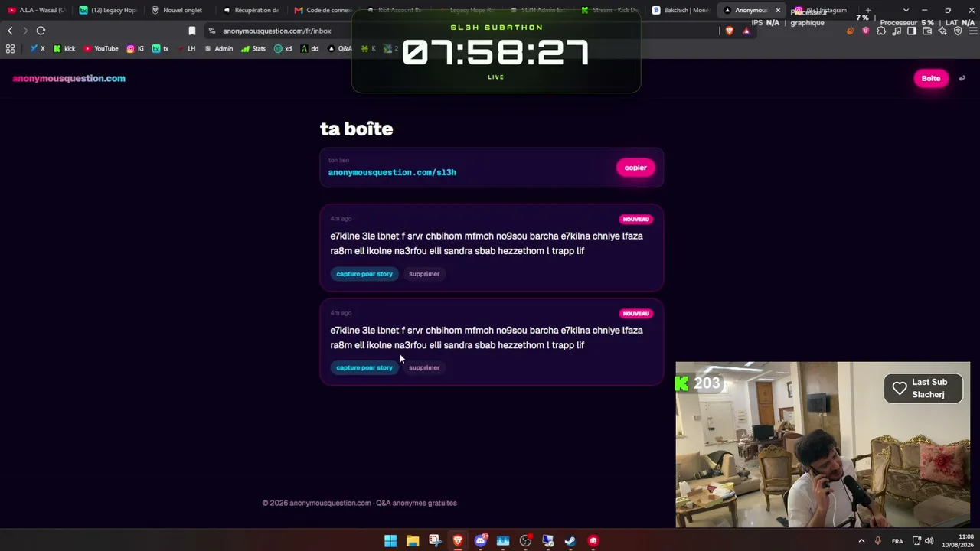Viewport: 980px width, 551px height.
Task: Click supprimer on the first message
Action: pos(424,274)
